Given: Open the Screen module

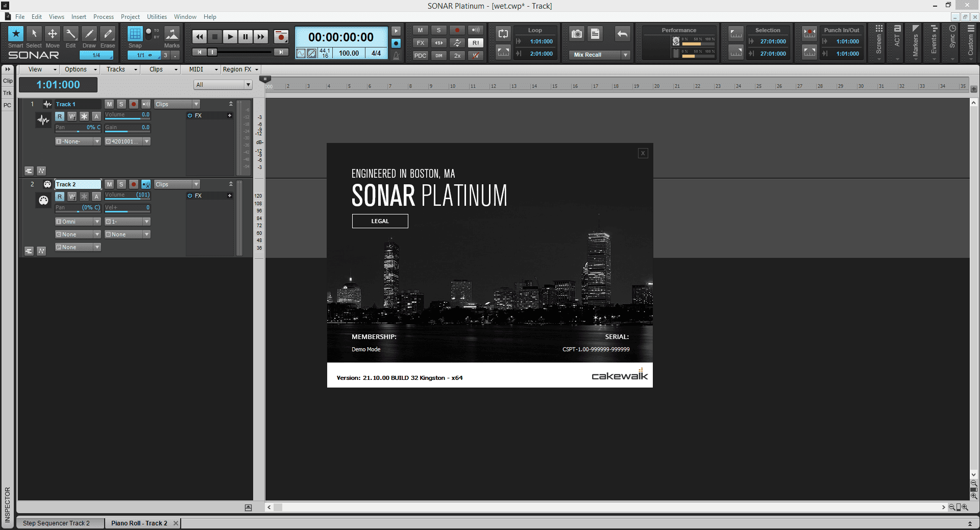Looking at the screenshot, I should point(879,43).
